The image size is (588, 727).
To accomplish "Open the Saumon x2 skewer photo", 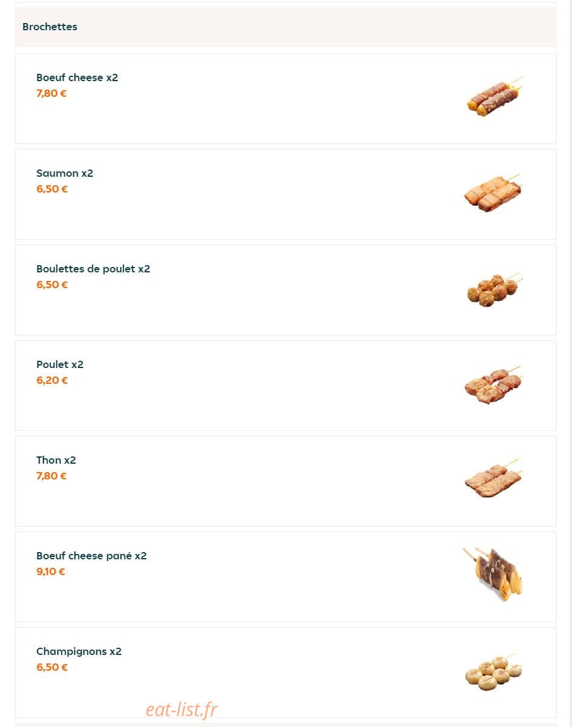I will [494, 194].
